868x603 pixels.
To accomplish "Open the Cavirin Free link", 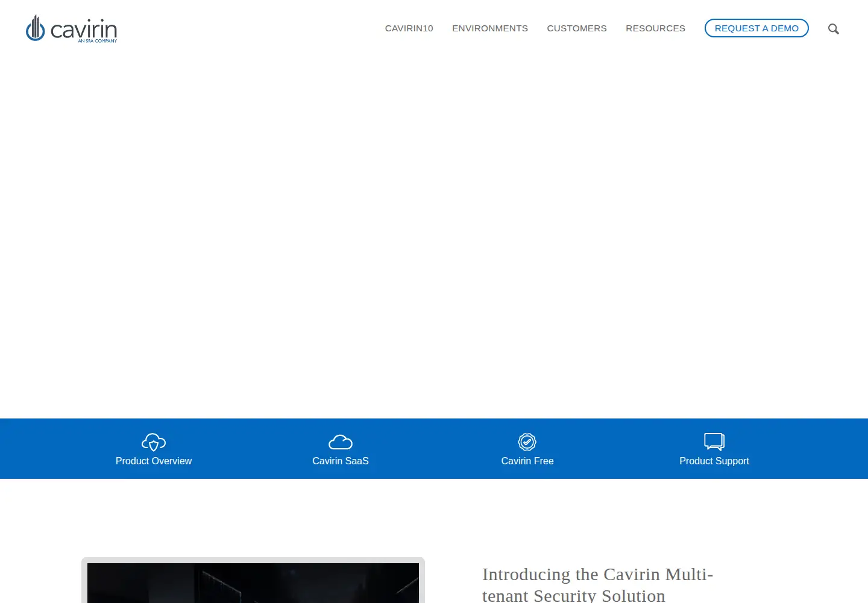I will (x=527, y=461).
